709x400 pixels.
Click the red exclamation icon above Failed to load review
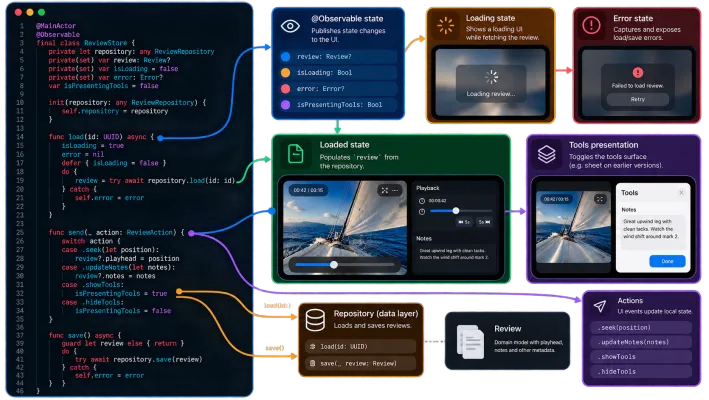638,72
